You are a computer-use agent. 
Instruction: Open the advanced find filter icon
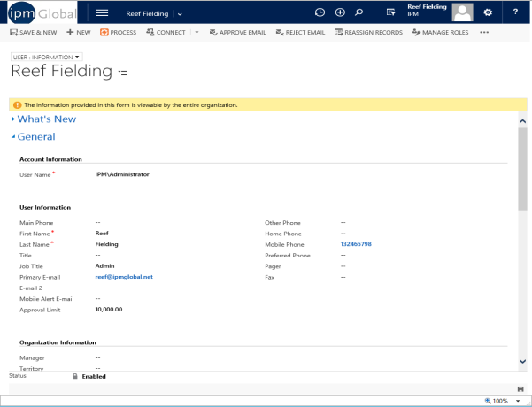point(391,12)
